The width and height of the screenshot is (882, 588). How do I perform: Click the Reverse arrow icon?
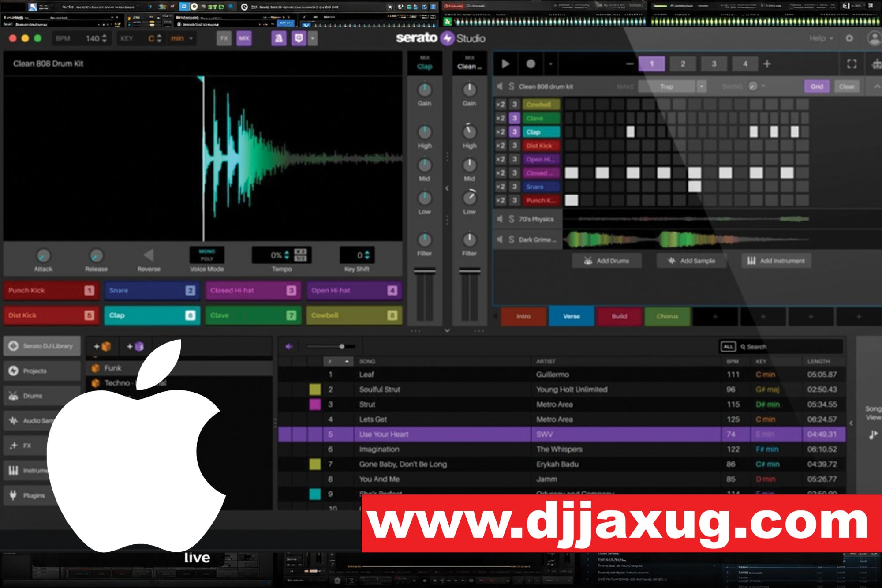[149, 255]
